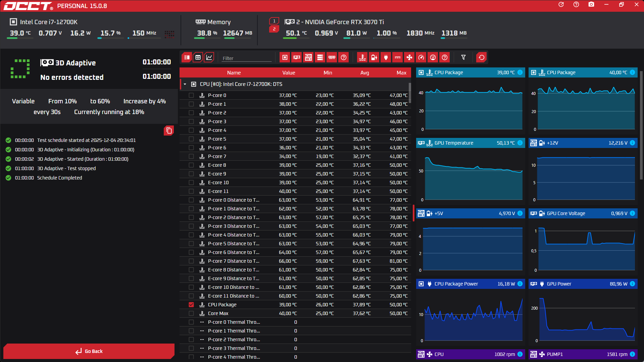Toggle the GPU sensor filter icon
644x362 pixels.
click(x=297, y=57)
